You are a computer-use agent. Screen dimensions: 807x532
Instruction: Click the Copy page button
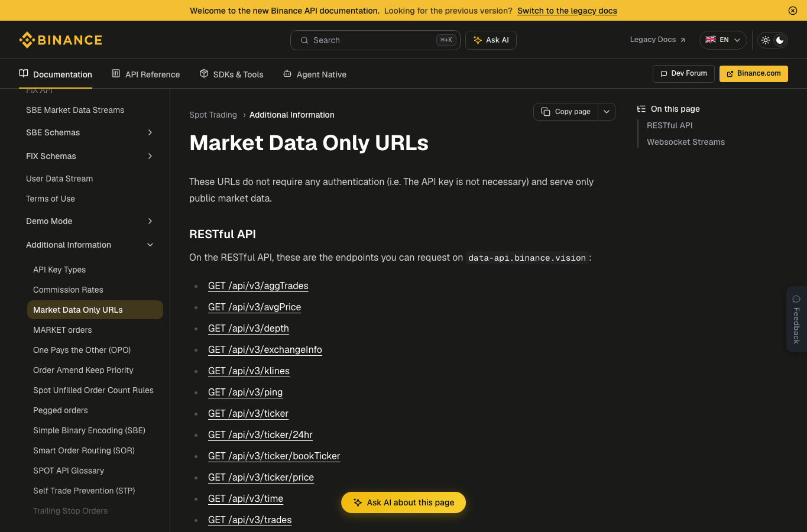tap(566, 112)
